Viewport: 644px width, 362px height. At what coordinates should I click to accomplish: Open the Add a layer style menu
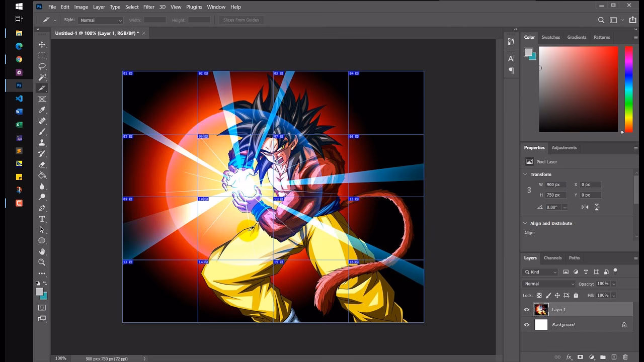569,356
